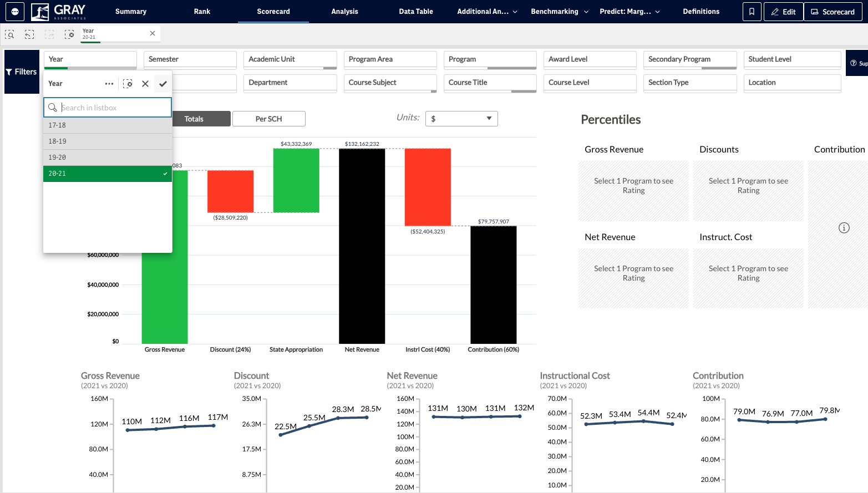Viewport: 868px width, 493px height.
Task: Deselect year 20-21 in listbox
Action: pos(108,174)
